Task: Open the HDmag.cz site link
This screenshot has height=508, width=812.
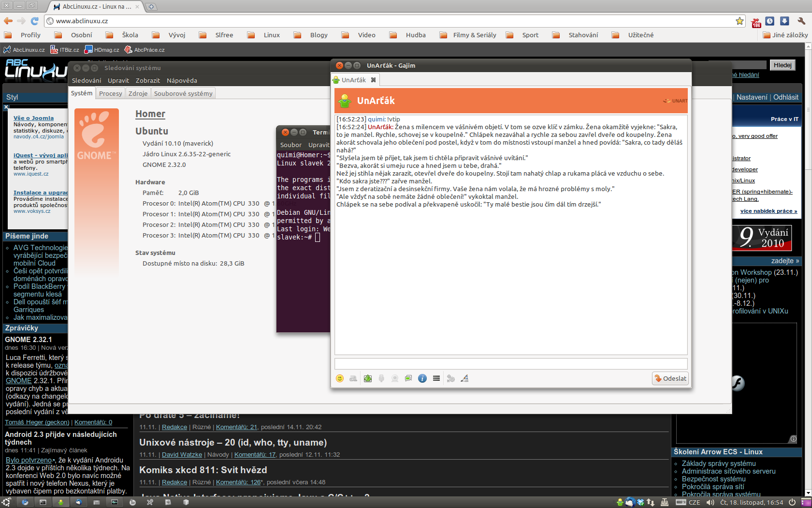Action: click(x=102, y=50)
